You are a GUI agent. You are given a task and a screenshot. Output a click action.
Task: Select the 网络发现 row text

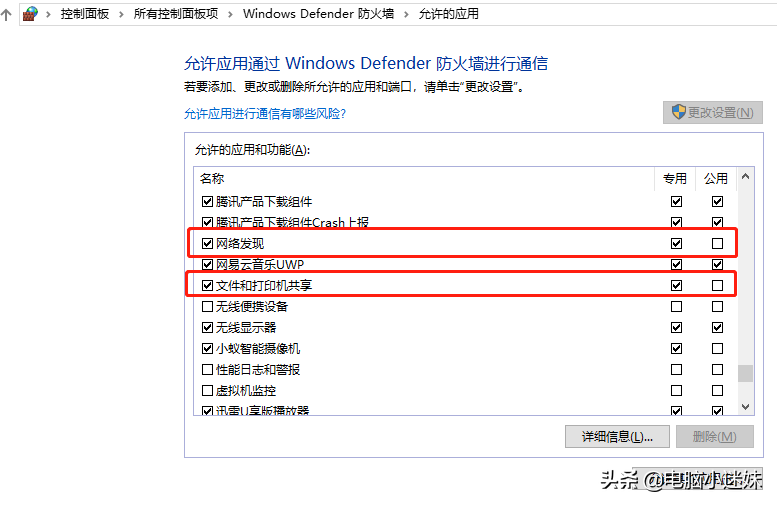(x=240, y=243)
